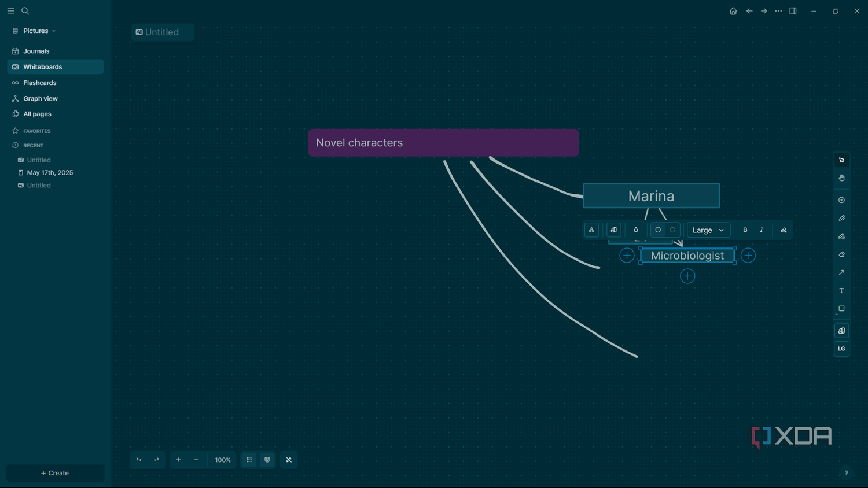The height and width of the screenshot is (488, 868).
Task: Open the Journals page
Action: click(x=56, y=51)
